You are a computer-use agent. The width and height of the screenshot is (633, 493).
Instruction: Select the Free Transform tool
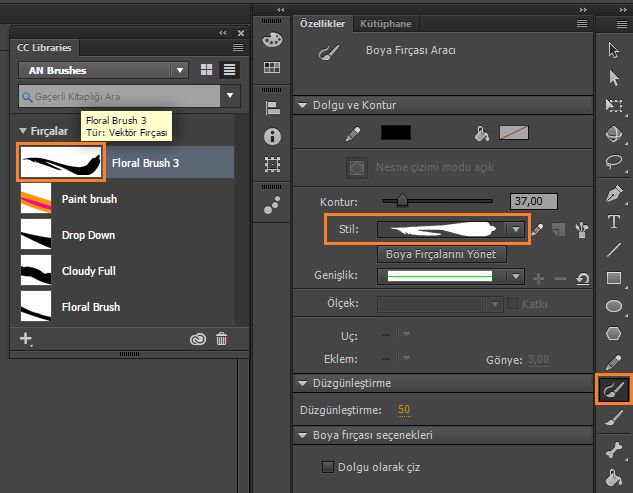(x=614, y=105)
